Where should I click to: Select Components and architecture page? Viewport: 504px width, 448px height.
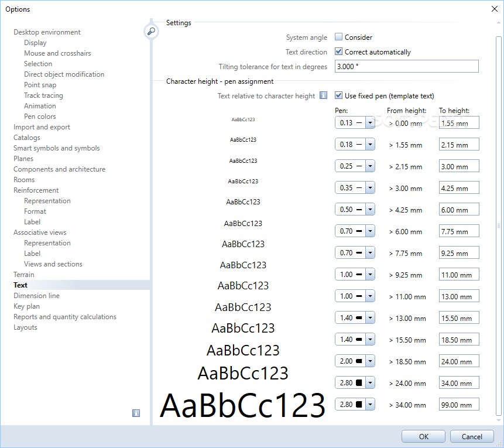[x=59, y=169]
